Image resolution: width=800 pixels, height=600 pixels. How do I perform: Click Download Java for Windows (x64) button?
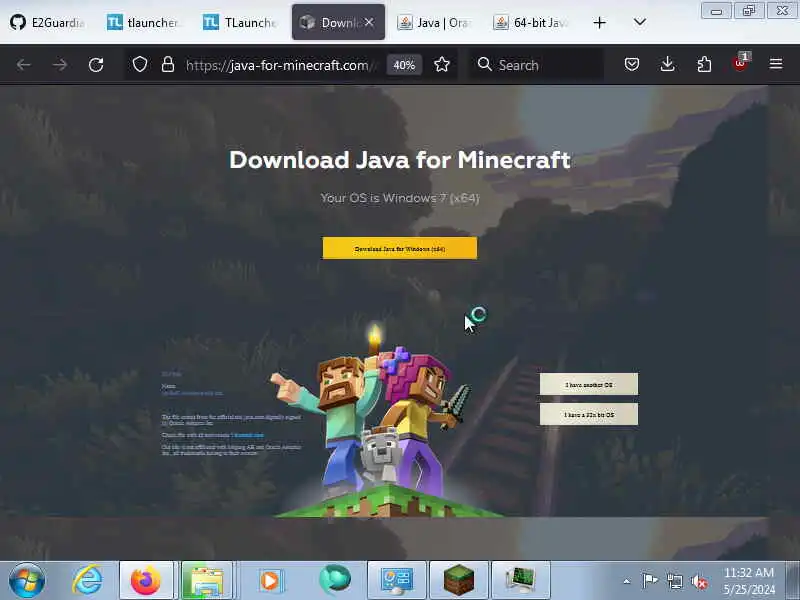click(x=399, y=248)
